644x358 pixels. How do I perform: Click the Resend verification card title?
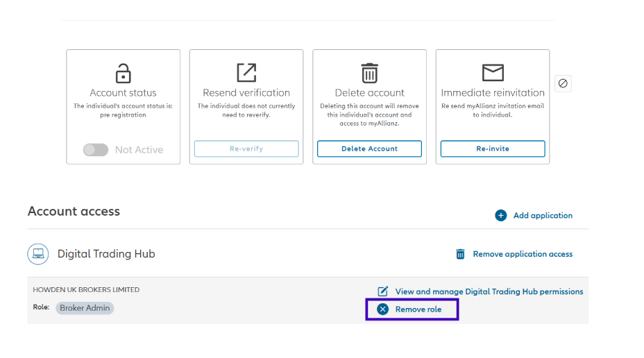coord(246,93)
